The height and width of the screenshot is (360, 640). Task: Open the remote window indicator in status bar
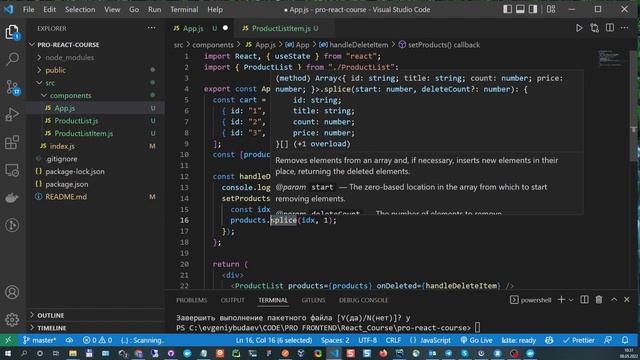[8, 340]
